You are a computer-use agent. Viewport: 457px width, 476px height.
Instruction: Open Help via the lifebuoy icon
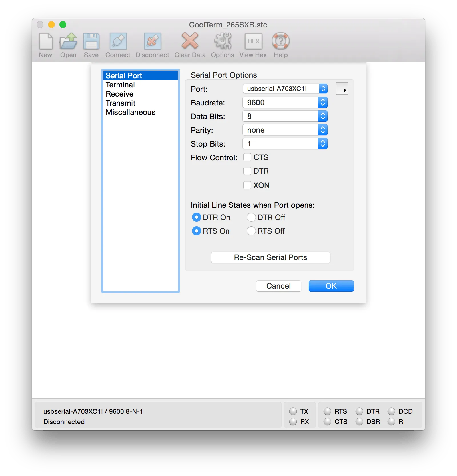click(x=281, y=41)
